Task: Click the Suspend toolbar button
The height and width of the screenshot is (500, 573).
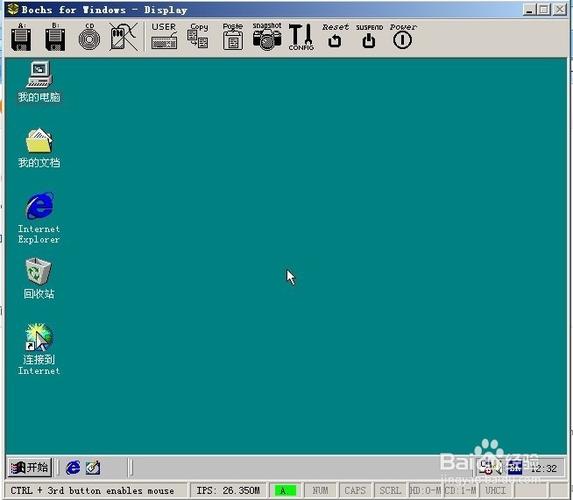Action: (x=369, y=36)
